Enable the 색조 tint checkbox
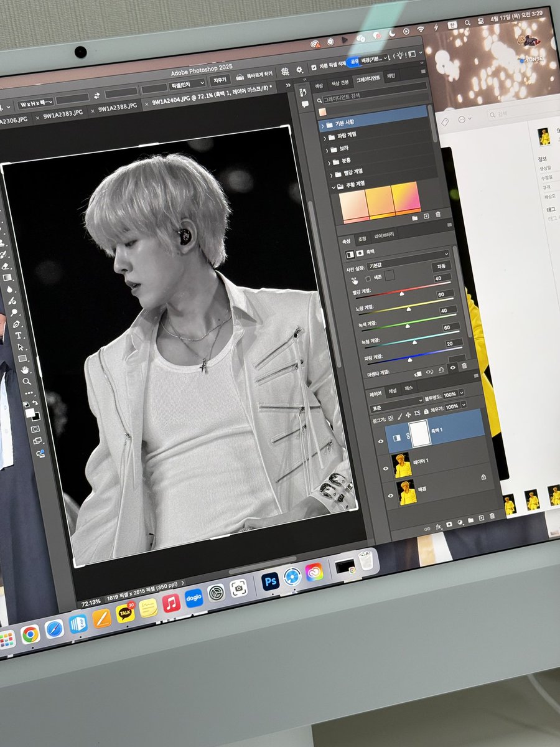 368,279
